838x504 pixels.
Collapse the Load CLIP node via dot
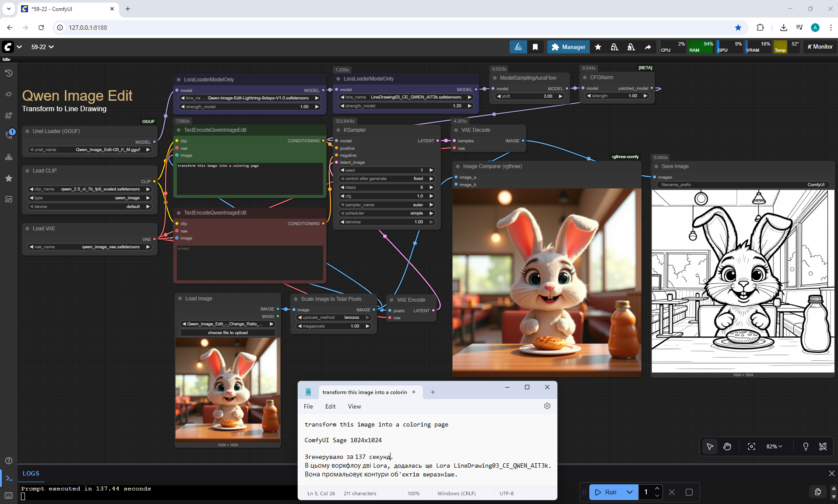click(x=28, y=171)
